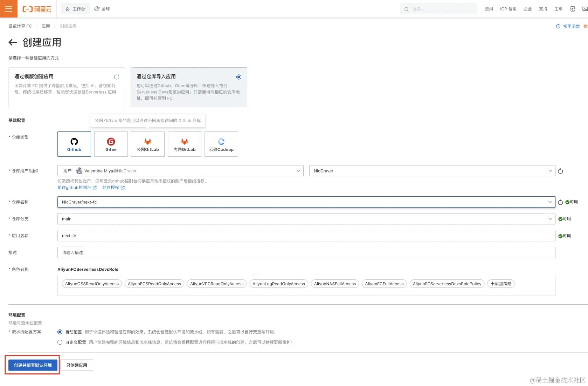Click the 描述 input field
The width and height of the screenshot is (588, 386).
pos(306,252)
